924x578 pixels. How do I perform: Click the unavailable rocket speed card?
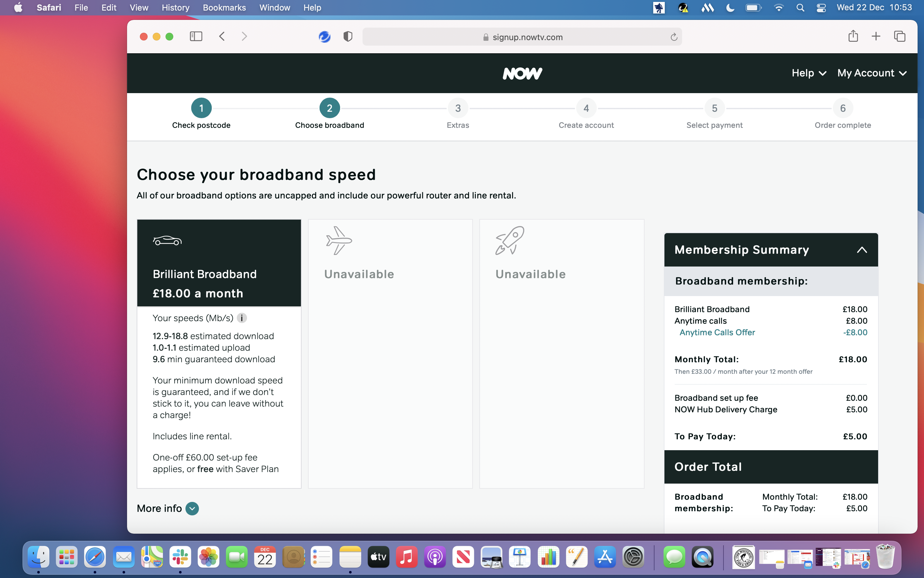click(x=562, y=354)
